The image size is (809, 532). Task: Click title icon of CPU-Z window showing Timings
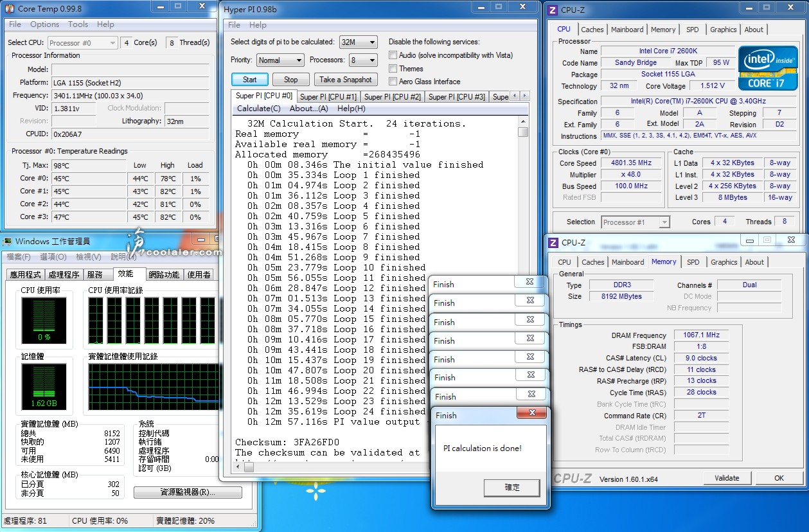pyautogui.click(x=553, y=242)
